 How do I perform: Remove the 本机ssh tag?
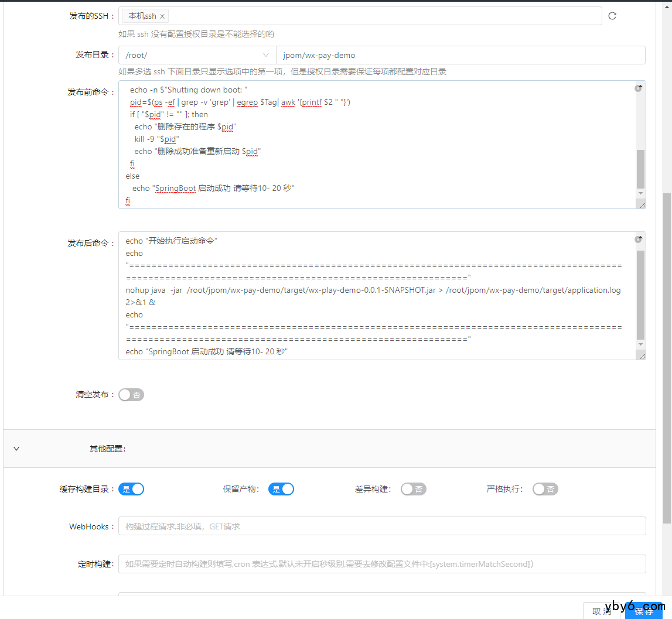coord(162,16)
